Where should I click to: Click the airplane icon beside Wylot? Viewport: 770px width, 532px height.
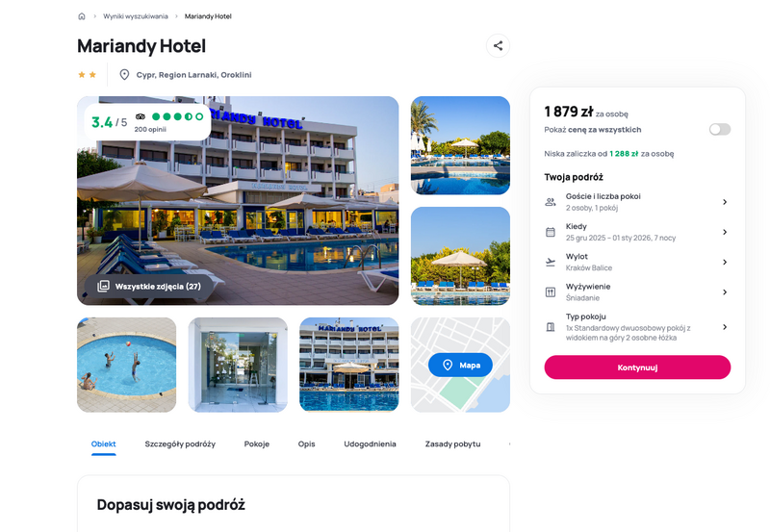(x=550, y=262)
